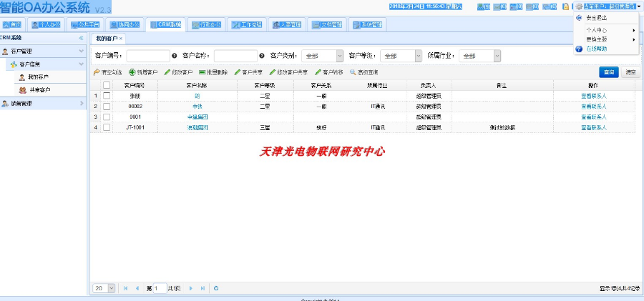Switch to 系统管理 tab

(367, 24)
